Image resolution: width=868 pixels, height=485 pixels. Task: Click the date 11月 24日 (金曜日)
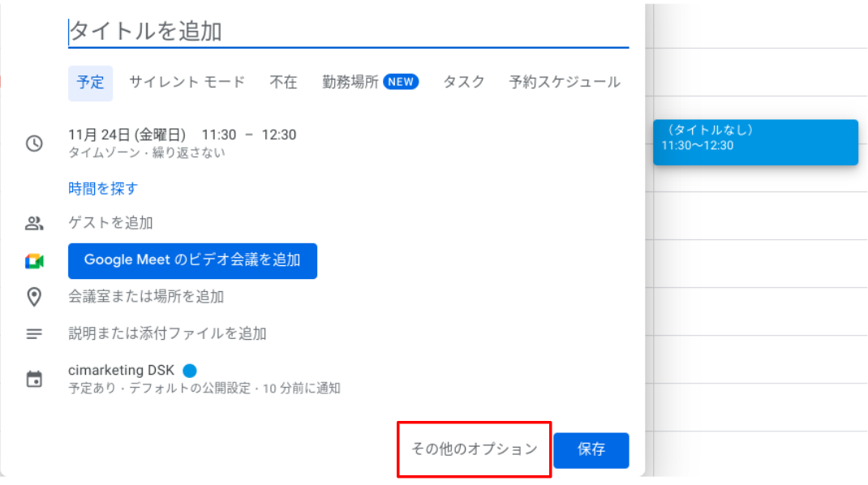click(127, 135)
